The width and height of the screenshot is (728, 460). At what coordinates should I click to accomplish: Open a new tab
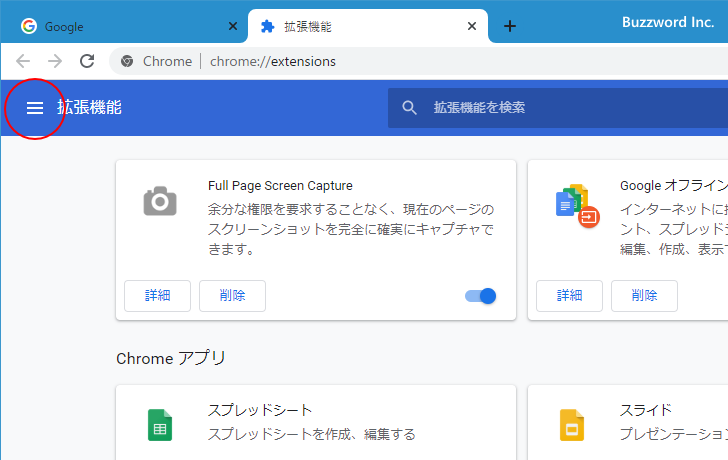click(510, 26)
